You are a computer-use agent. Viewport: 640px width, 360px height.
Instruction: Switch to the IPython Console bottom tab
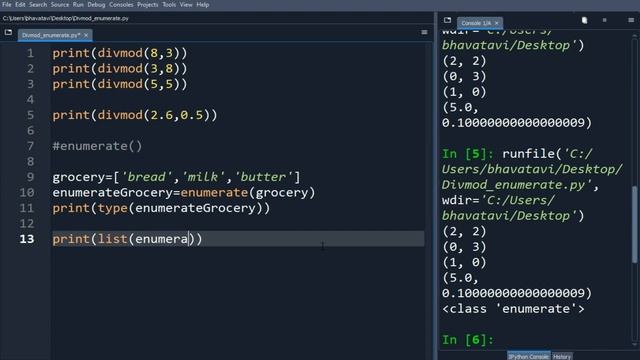[529, 356]
